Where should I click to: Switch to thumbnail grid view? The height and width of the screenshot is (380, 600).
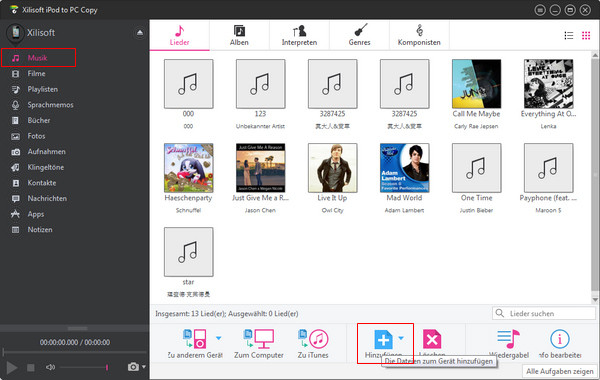586,36
